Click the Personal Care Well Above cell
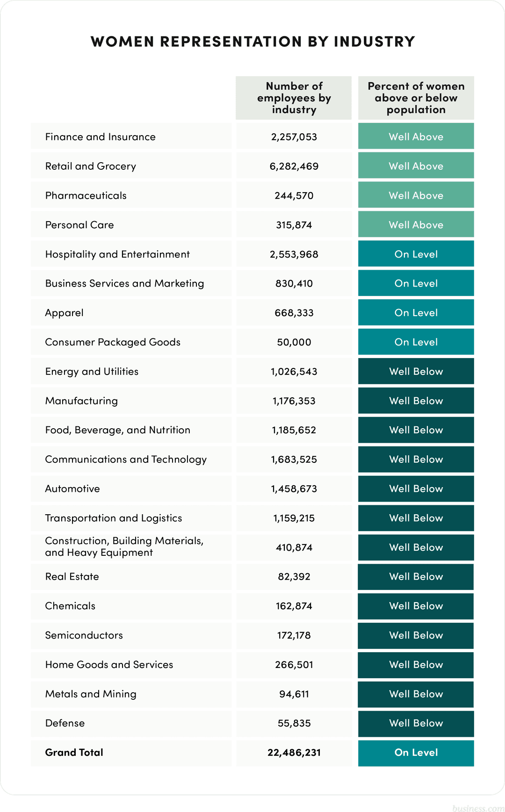Viewport: 505px width, 812px height. 416,225
